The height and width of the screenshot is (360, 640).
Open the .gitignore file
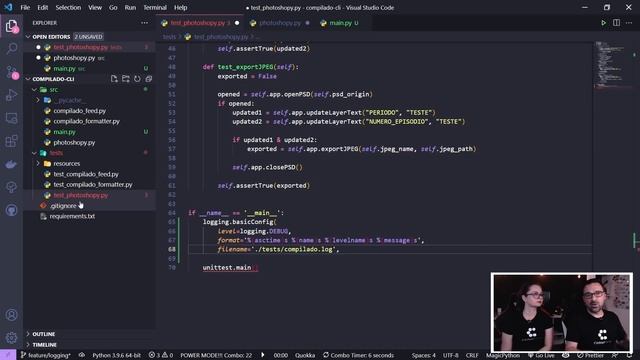tap(63, 206)
